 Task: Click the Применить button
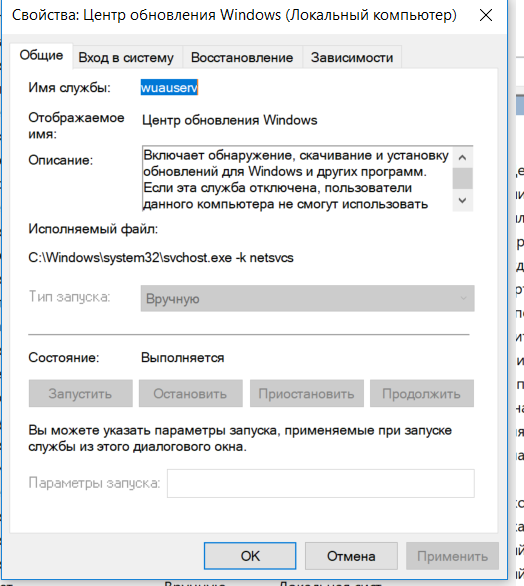452,556
